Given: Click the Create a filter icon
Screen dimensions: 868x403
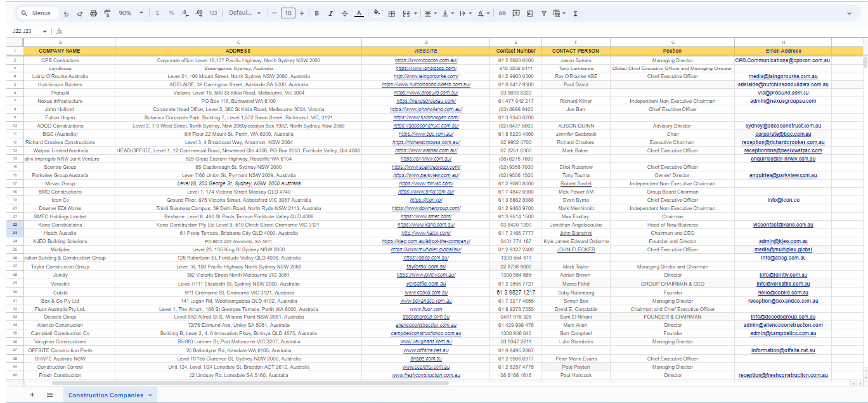Looking at the screenshot, I should coord(543,13).
